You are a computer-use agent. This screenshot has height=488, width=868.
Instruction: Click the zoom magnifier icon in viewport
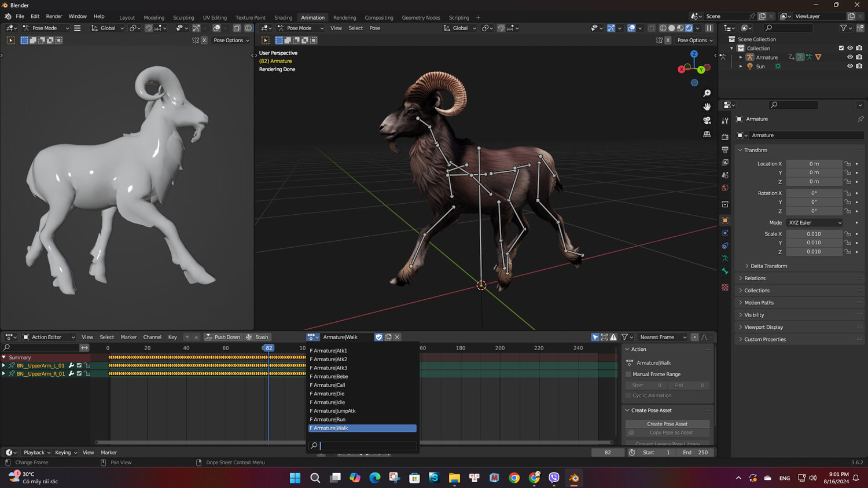pos(707,93)
